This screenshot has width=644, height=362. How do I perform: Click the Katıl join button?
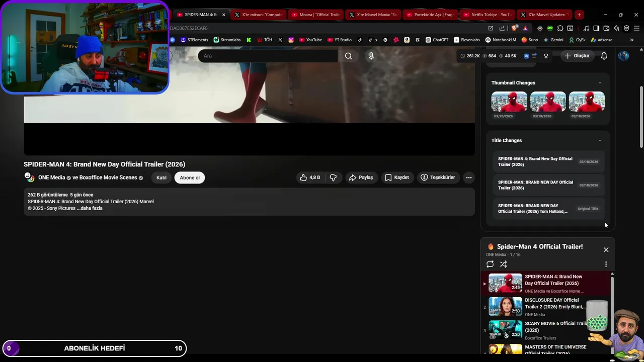(x=162, y=177)
